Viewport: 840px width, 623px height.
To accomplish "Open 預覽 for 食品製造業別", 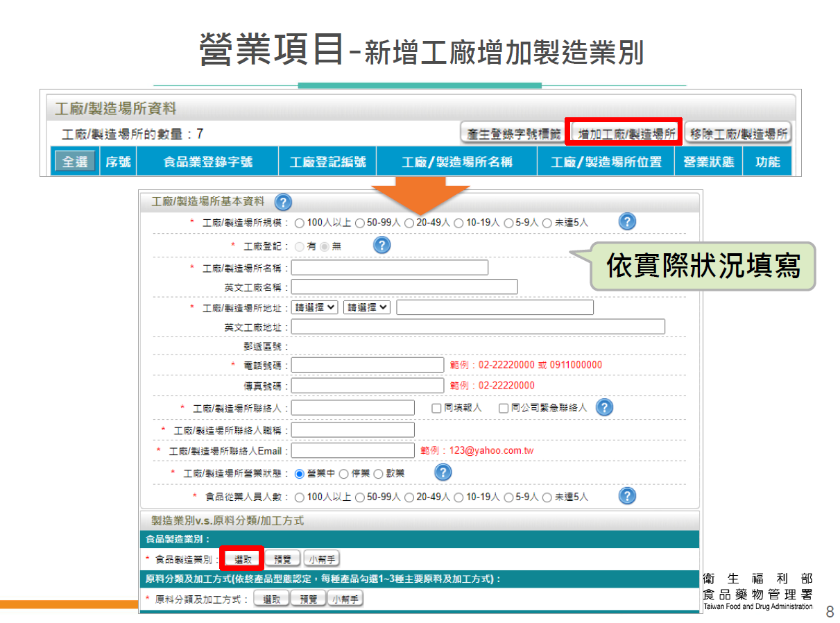I will tap(283, 559).
